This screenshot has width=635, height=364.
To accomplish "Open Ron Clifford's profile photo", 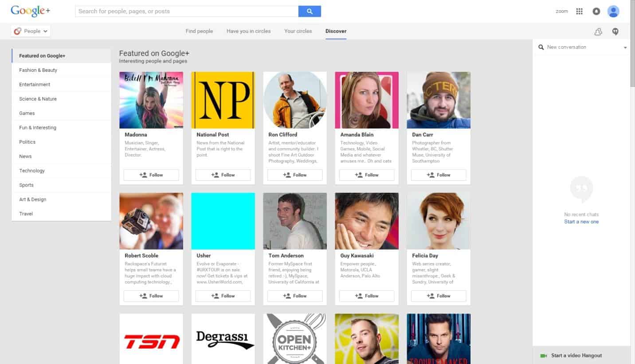I will [x=295, y=100].
